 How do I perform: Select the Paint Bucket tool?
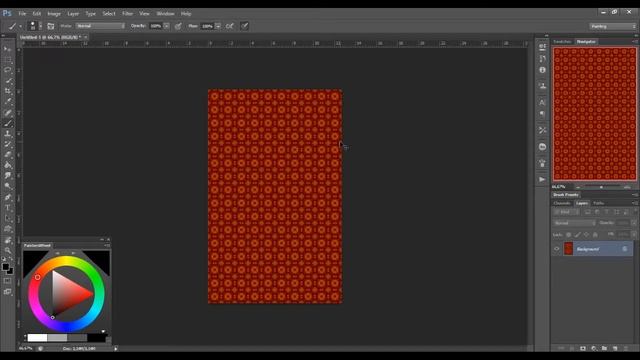point(8,165)
